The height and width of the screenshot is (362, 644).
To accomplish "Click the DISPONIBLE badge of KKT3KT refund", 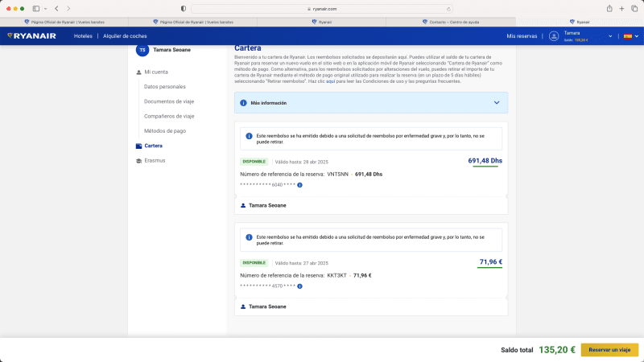I will (x=254, y=263).
